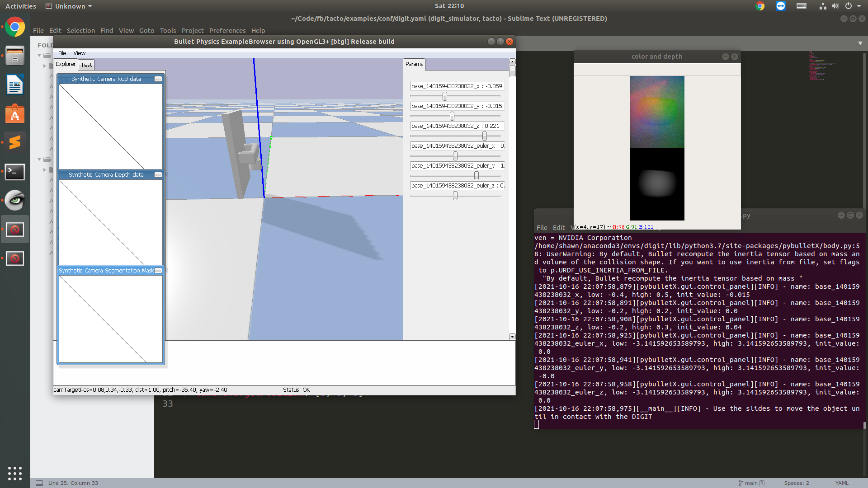This screenshot has height=488, width=868.
Task: Change indentation via Spaces: 2 in status bar
Action: (x=797, y=483)
